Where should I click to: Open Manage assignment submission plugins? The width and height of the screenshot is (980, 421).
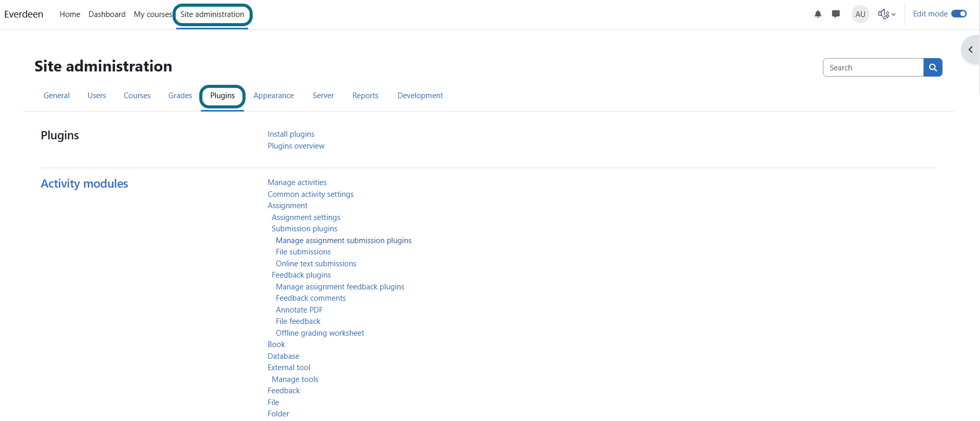(344, 241)
